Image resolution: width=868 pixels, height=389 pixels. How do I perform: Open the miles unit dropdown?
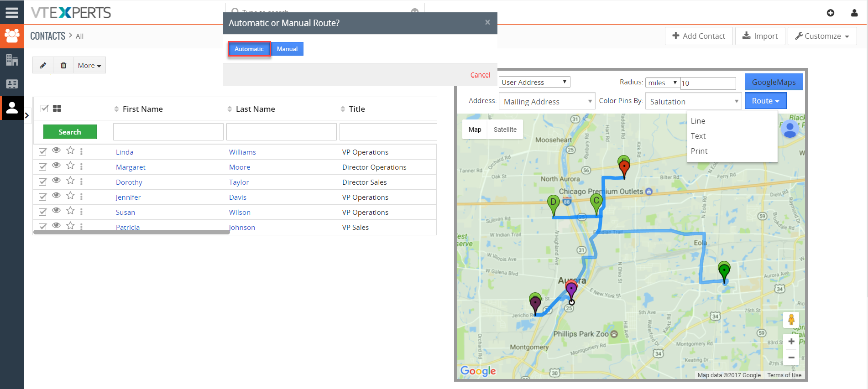click(x=663, y=83)
